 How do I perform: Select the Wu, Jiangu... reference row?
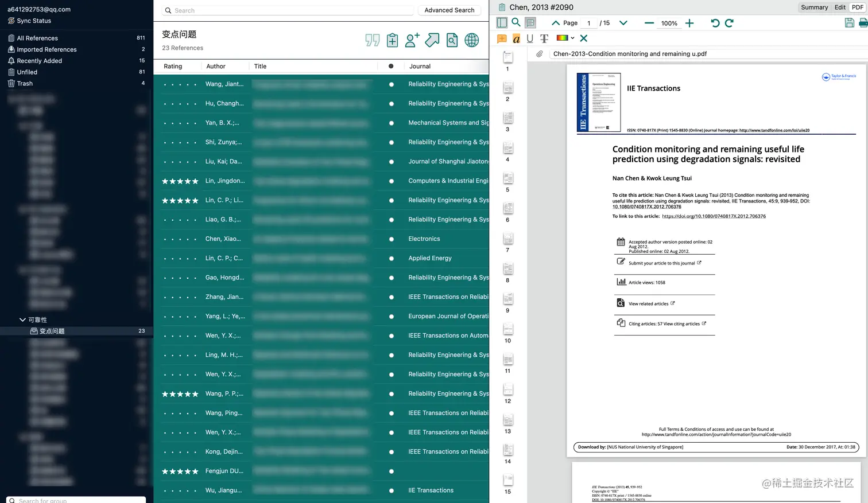click(321, 490)
